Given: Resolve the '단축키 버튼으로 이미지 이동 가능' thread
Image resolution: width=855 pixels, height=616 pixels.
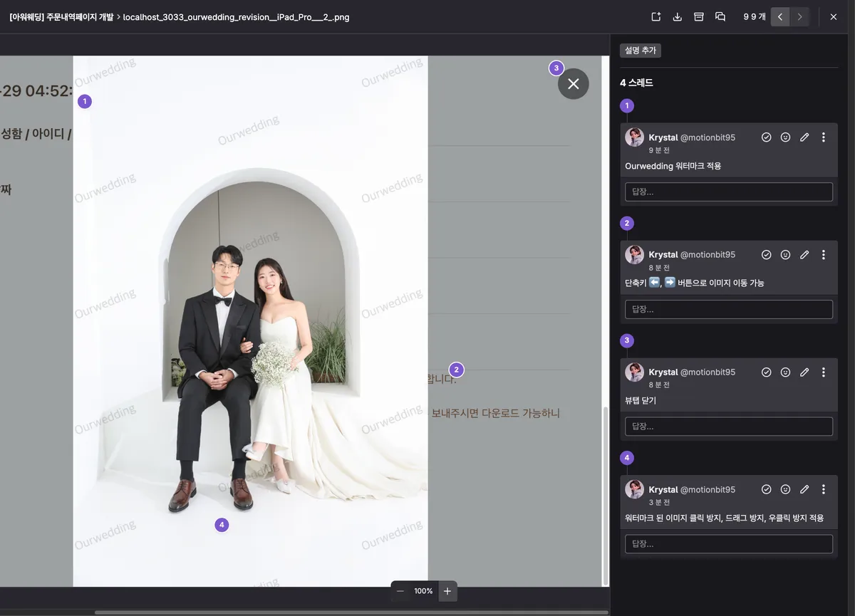Looking at the screenshot, I should [x=767, y=254].
